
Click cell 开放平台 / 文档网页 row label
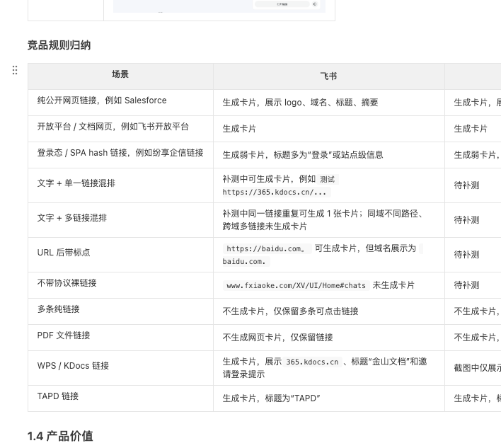coord(120,129)
